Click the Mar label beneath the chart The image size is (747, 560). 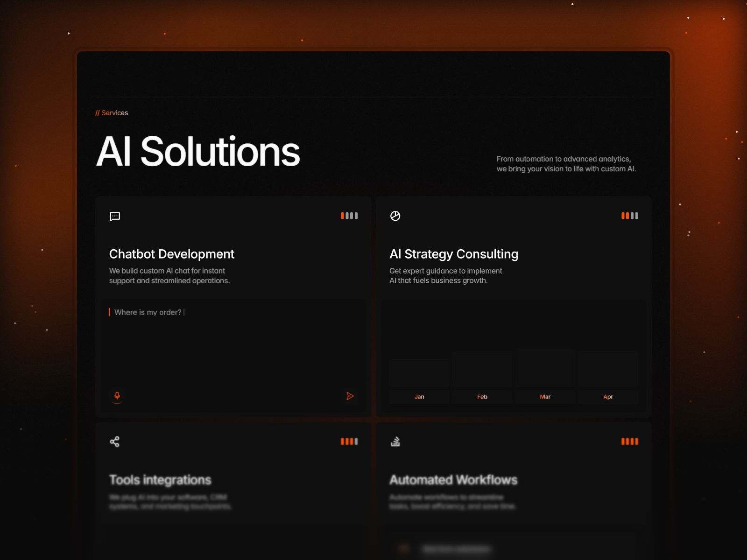click(545, 397)
